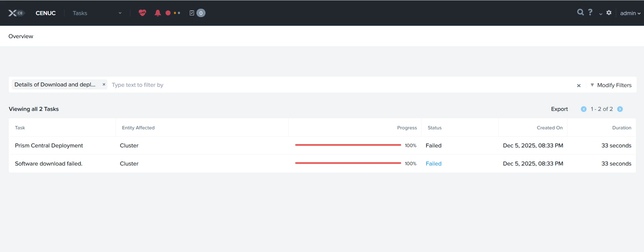Image resolution: width=644 pixels, height=252 pixels.
Task: Go to next page of tasks
Action: coord(620,109)
